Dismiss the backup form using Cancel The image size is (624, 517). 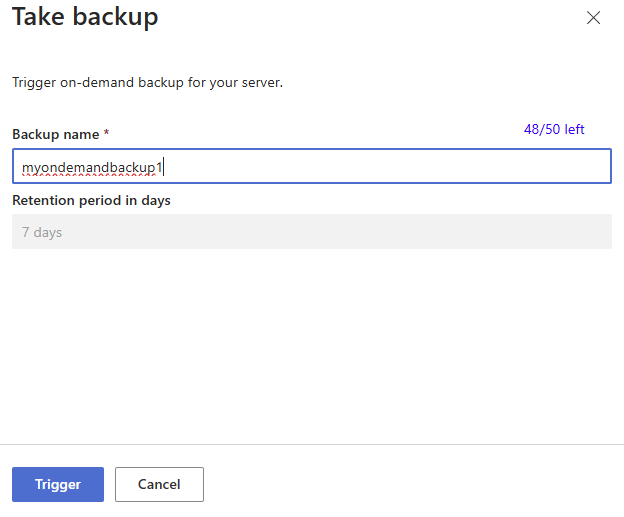(x=159, y=484)
